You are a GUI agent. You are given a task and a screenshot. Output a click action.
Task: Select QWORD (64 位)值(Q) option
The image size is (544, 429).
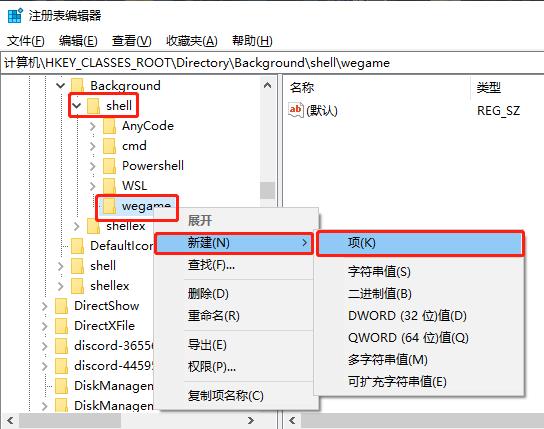[x=418, y=337]
